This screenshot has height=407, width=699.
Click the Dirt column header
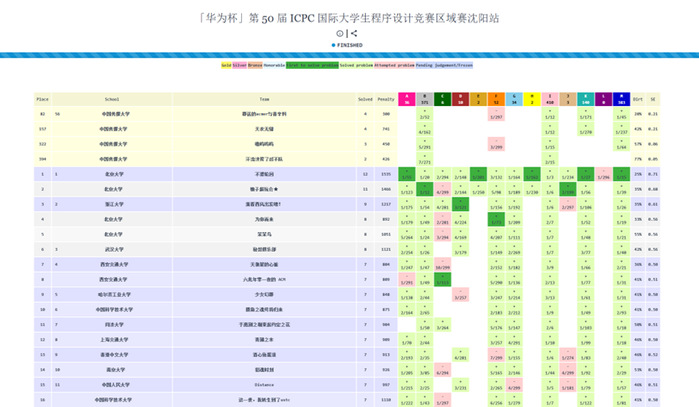tap(639, 100)
